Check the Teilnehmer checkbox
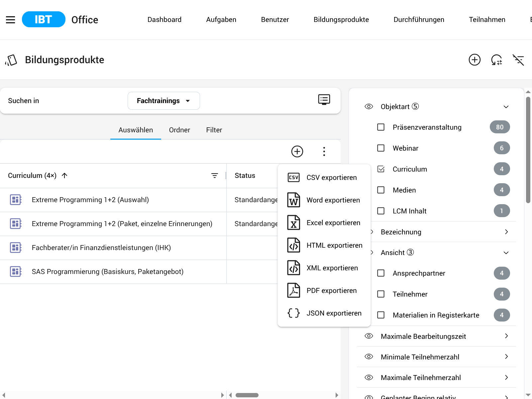Screen dimensions: 532x399 [x=381, y=294]
